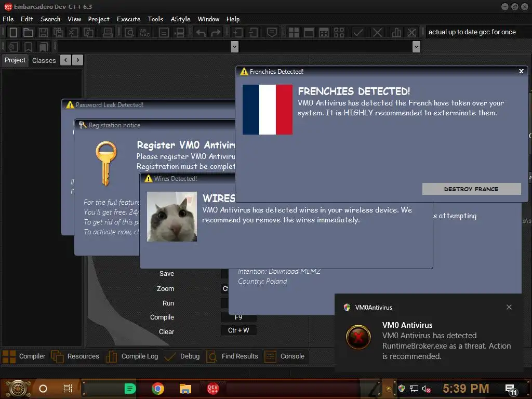Open the View menu
532x399 pixels.
click(74, 19)
